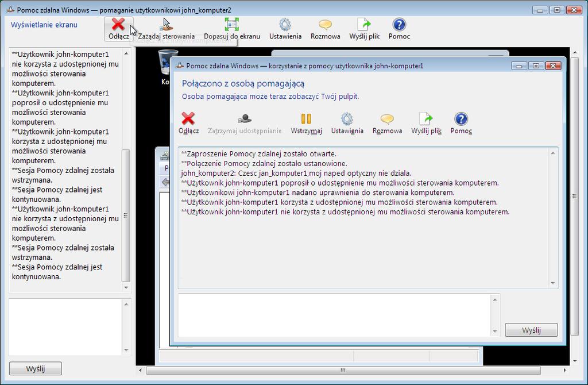This screenshot has height=385, width=588.
Task: Click the title bar icon of the outer window
Action: point(10,10)
